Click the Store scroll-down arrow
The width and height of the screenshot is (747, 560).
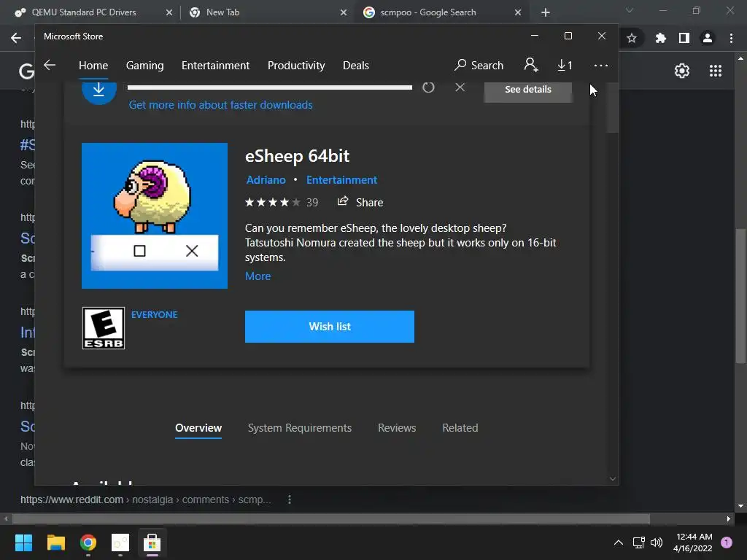[x=613, y=479]
